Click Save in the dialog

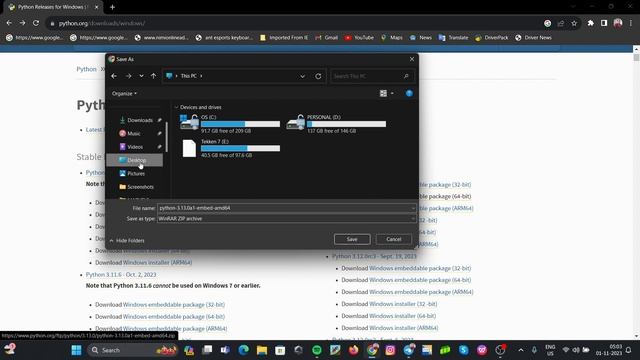tap(352, 239)
